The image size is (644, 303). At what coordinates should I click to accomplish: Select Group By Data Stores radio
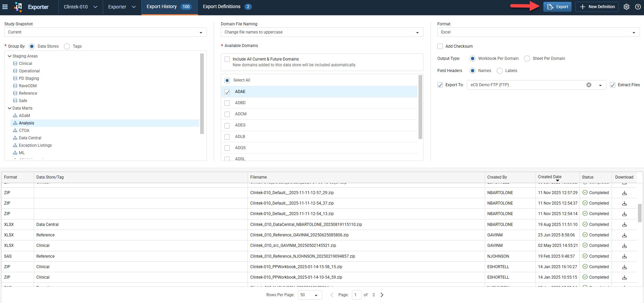point(32,46)
